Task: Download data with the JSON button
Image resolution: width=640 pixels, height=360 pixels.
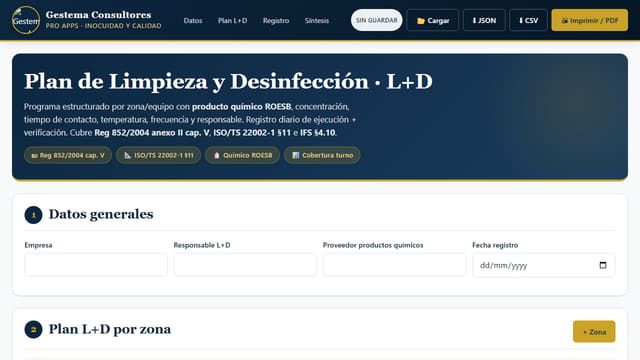Action: pos(484,20)
